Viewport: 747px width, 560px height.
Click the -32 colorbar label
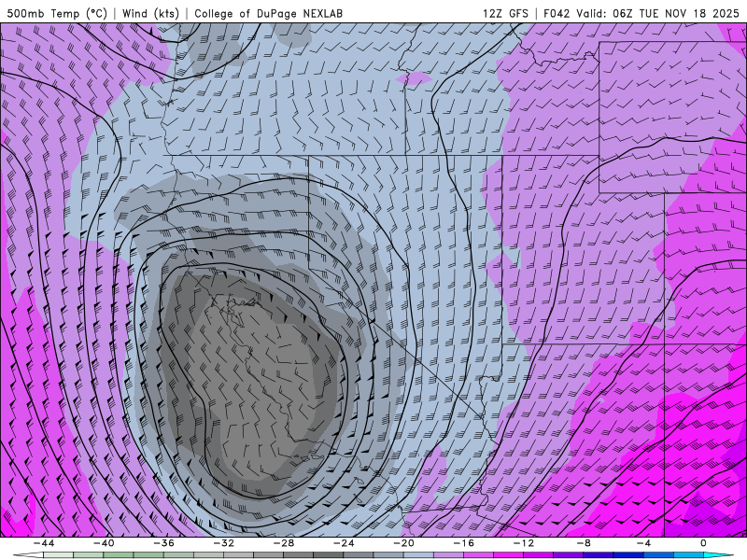[223, 543]
